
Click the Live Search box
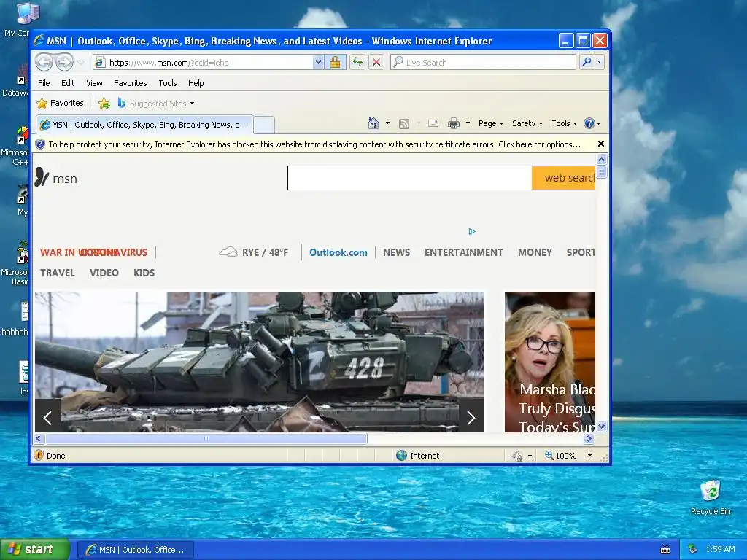[x=483, y=63]
